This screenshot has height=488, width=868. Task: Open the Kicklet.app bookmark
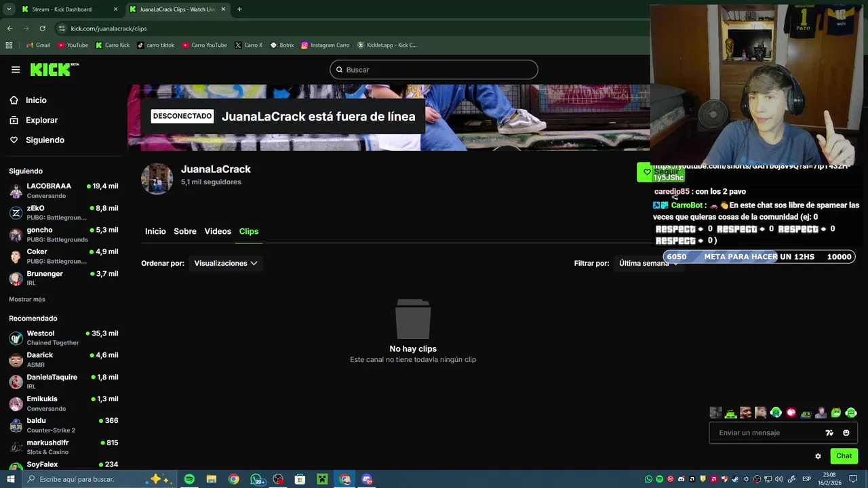[387, 45]
